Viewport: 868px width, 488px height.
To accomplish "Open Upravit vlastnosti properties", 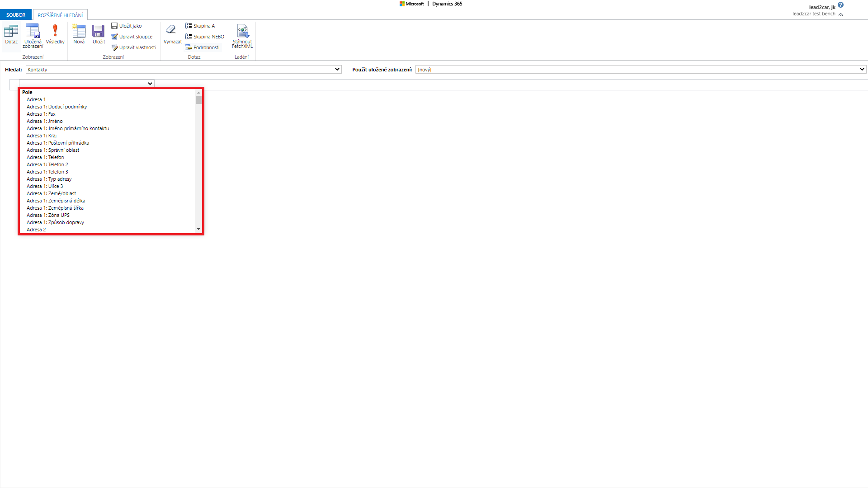I will pos(133,47).
